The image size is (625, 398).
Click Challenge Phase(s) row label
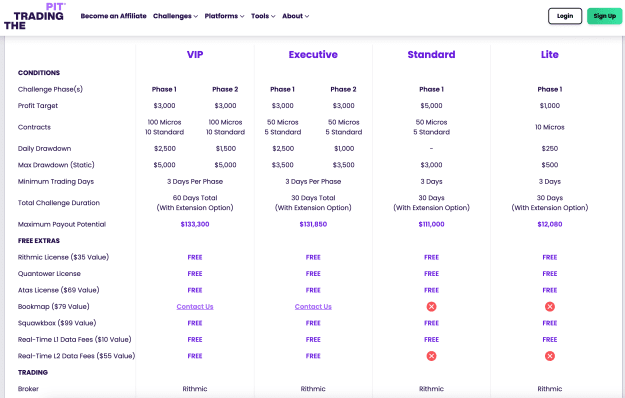coord(50,89)
